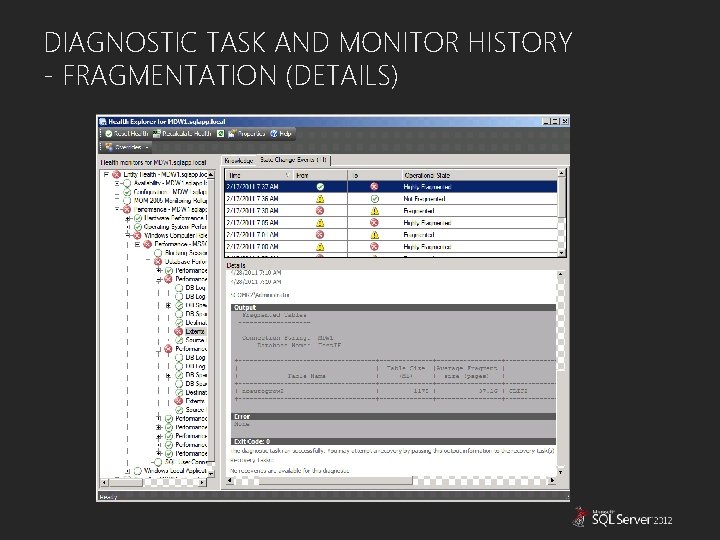Screen dimensions: 720x540
Task: Open the Overrides dropdown menu
Action: (x=127, y=147)
